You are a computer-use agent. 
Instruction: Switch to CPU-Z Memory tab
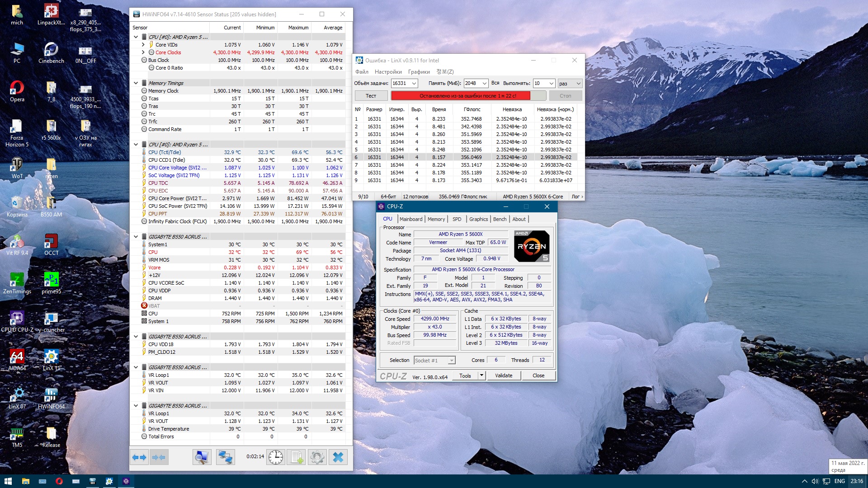[x=436, y=219]
